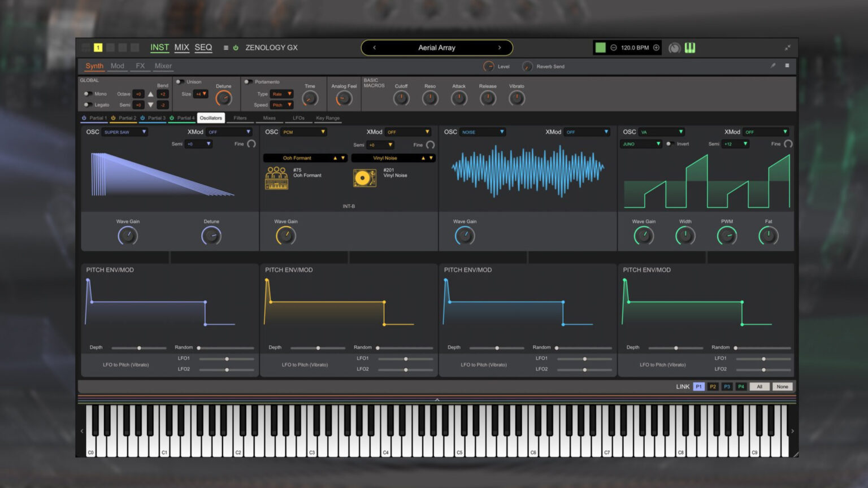Click the volume knob icon beside the keyboard icon
The width and height of the screenshot is (868, 488).
pyautogui.click(x=674, y=48)
